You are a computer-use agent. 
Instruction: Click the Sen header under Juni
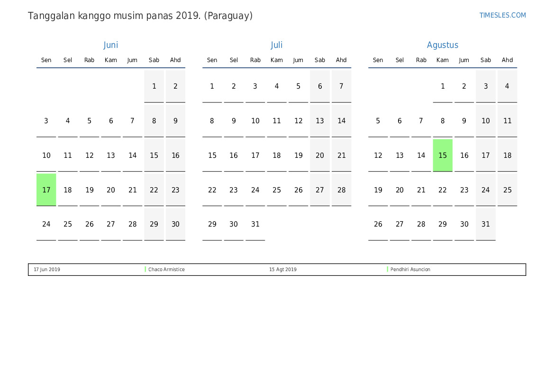(x=46, y=60)
